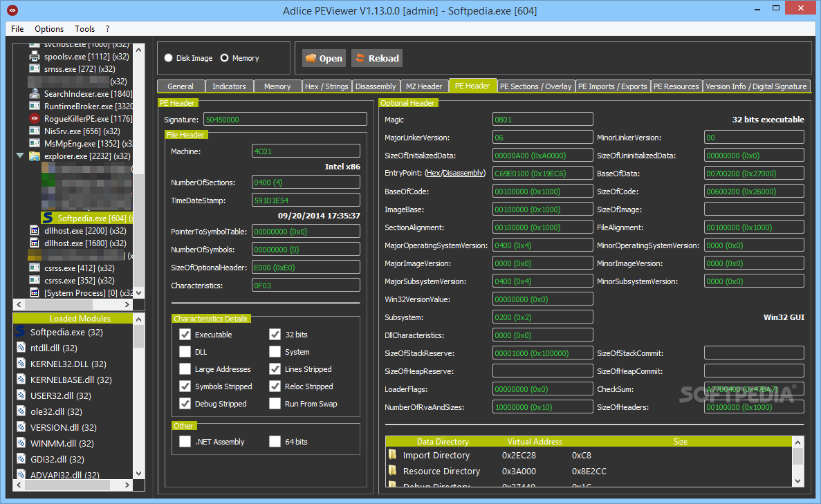
Task: Click the process tree right scroll arrow
Action: [127, 304]
